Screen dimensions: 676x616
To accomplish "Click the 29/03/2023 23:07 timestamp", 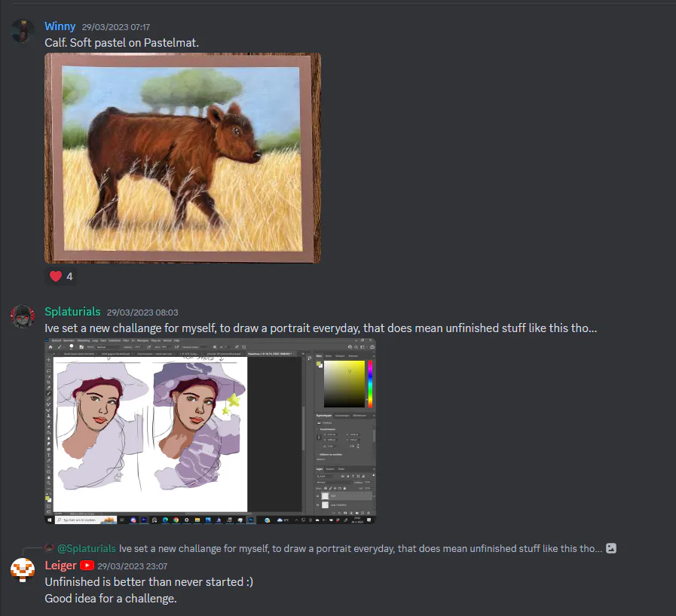I will tap(133, 566).
